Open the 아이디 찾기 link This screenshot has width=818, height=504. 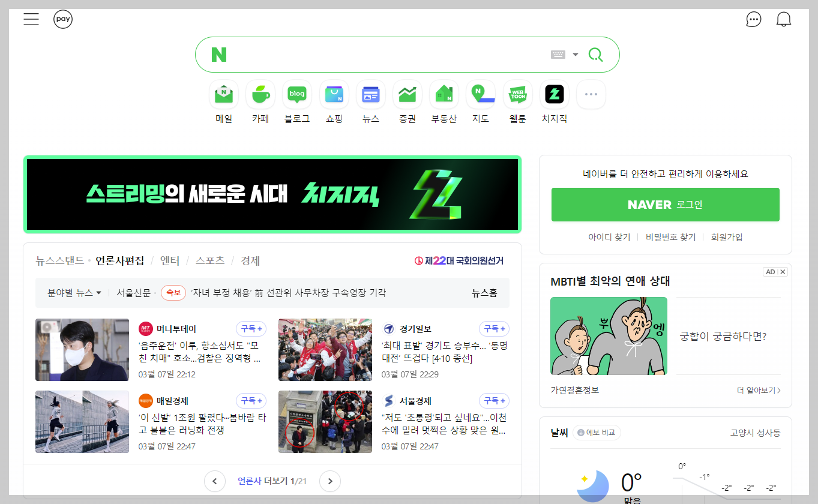pos(609,237)
